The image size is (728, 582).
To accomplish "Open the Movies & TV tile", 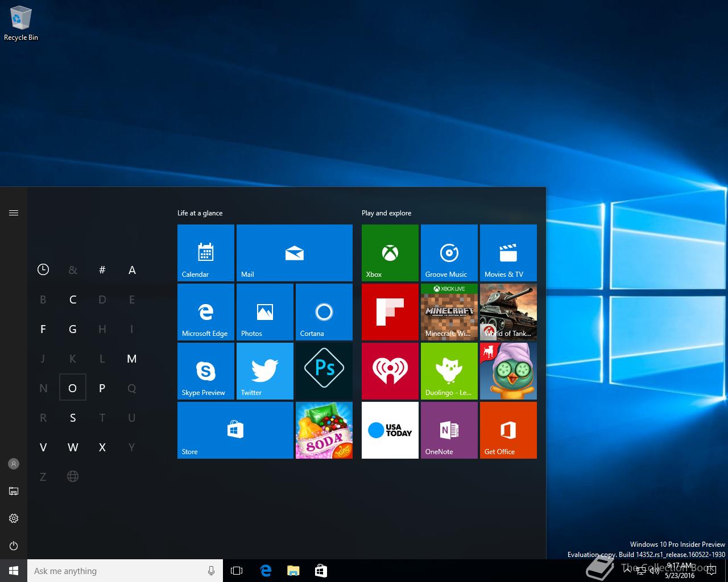I will point(508,253).
